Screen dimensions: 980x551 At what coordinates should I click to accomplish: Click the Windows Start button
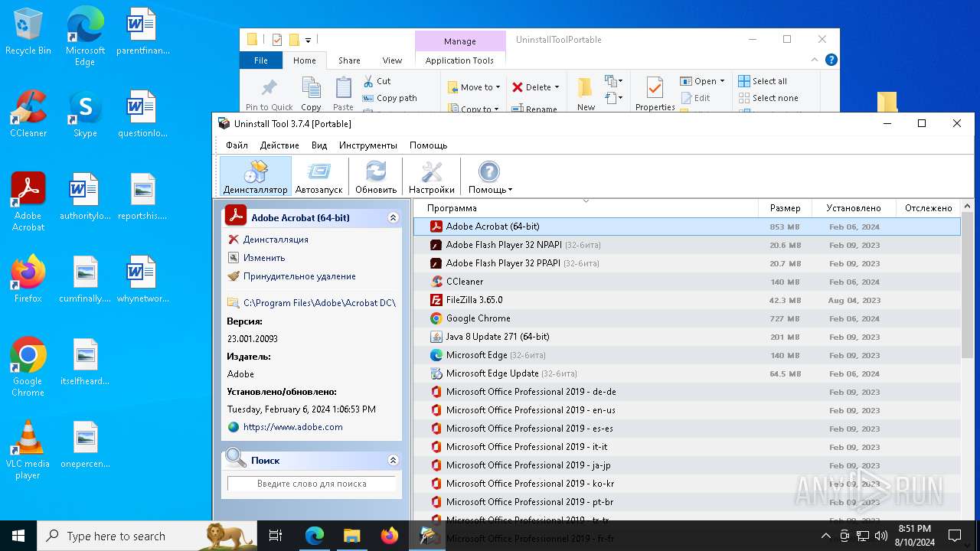pos(18,536)
